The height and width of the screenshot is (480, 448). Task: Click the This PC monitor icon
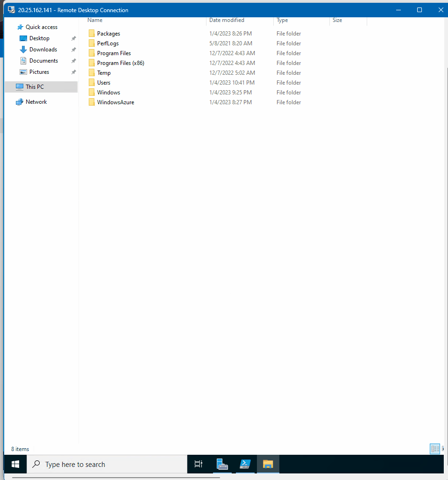pos(20,87)
